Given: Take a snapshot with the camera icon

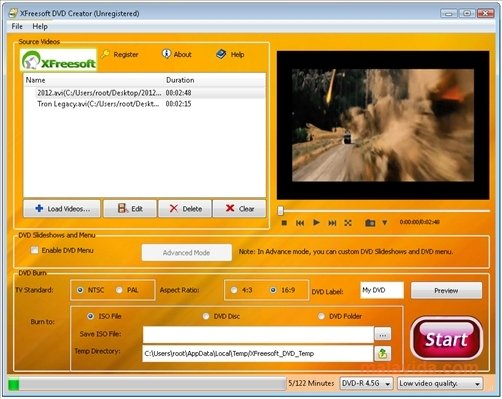Looking at the screenshot, I should click(370, 223).
